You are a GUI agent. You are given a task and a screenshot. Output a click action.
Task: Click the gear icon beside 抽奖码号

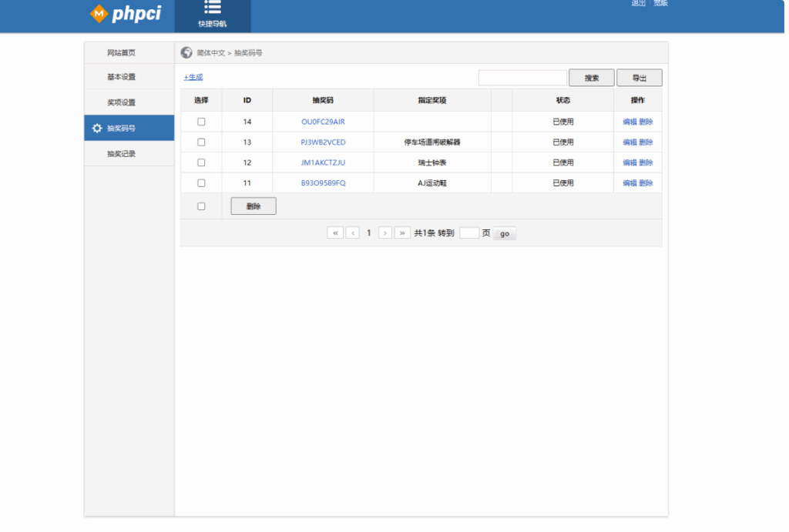pyautogui.click(x=97, y=129)
